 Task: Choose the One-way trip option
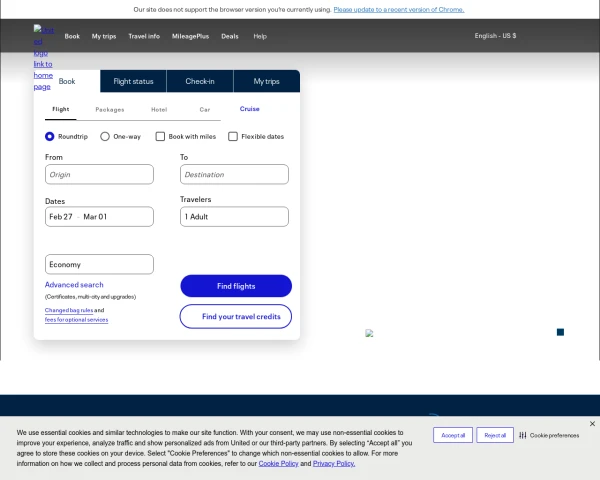click(105, 136)
